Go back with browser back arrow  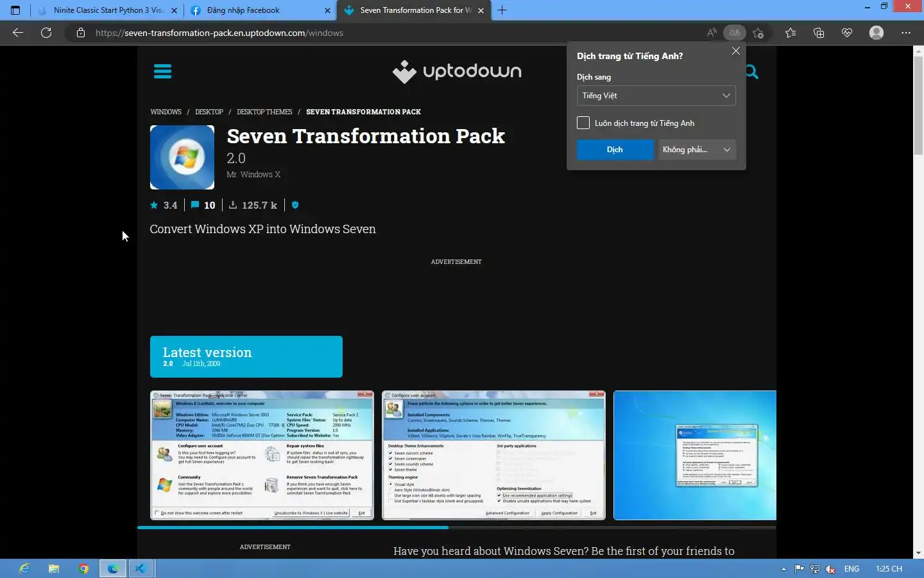tap(18, 33)
